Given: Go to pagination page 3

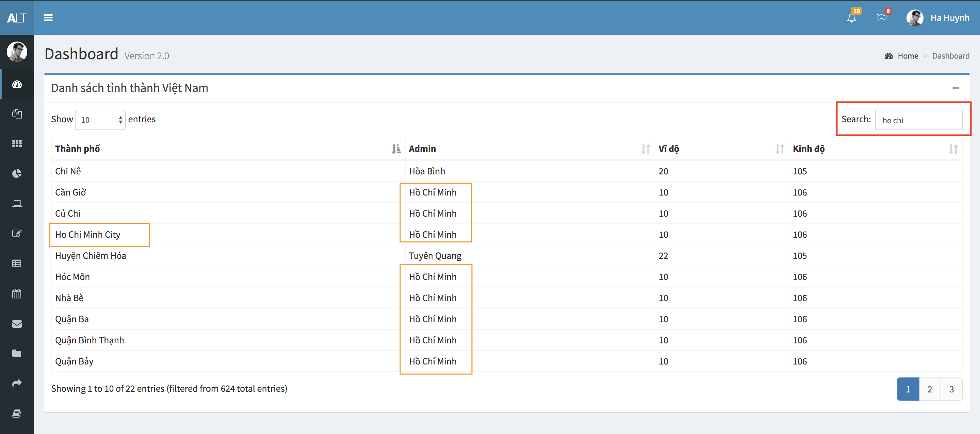Looking at the screenshot, I should point(951,389).
